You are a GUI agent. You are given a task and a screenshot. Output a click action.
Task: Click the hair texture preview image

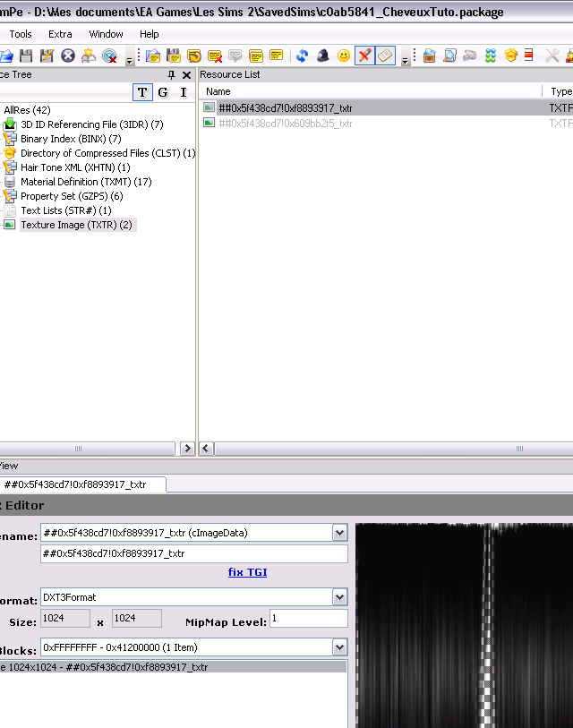pos(465,625)
